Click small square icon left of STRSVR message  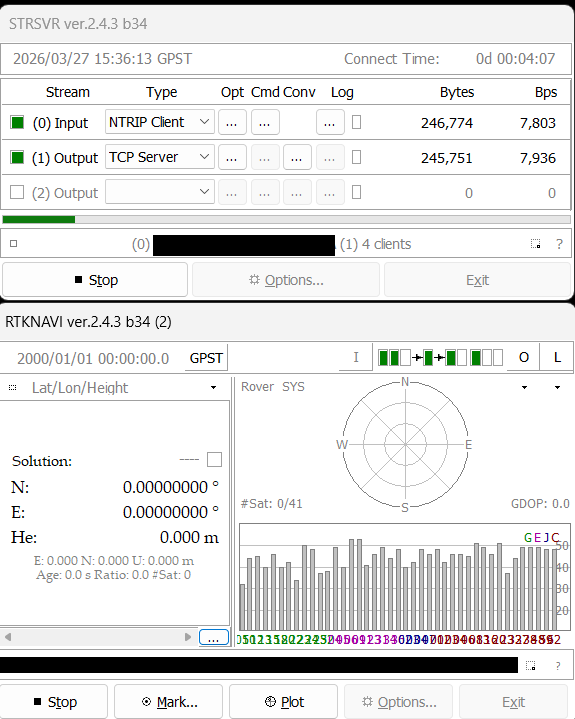pos(14,243)
